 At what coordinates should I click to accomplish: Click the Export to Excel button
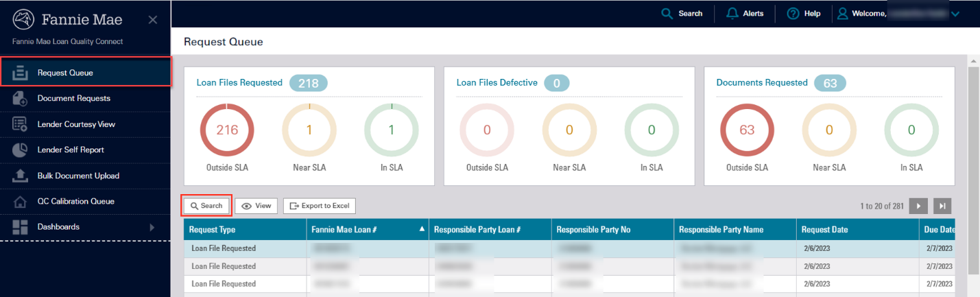pyautogui.click(x=319, y=206)
